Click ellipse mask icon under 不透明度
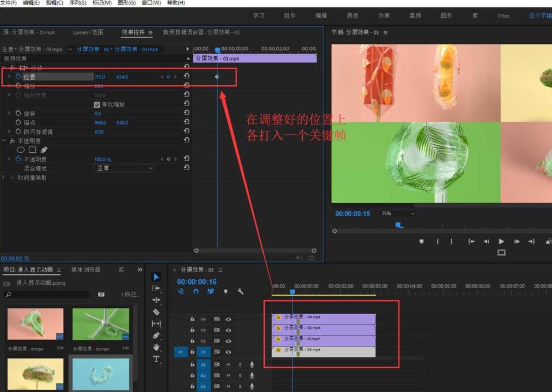This screenshot has height=392, width=552. (x=21, y=149)
